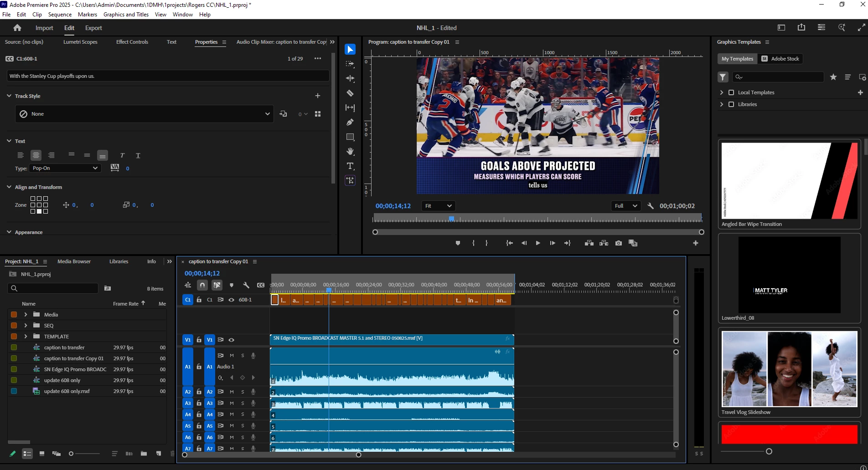Go to the Export workspace
868x470 pixels.
pyautogui.click(x=93, y=28)
